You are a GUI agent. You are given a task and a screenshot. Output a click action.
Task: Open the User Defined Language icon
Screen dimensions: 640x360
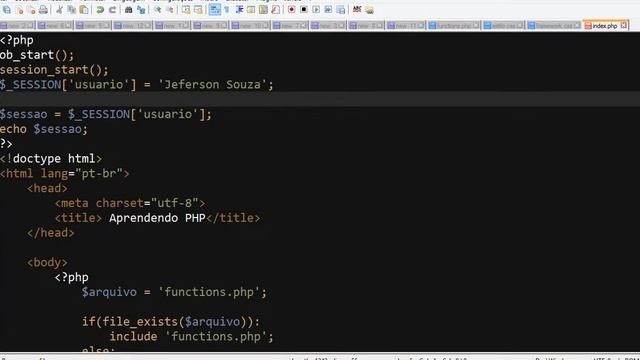point(251,10)
